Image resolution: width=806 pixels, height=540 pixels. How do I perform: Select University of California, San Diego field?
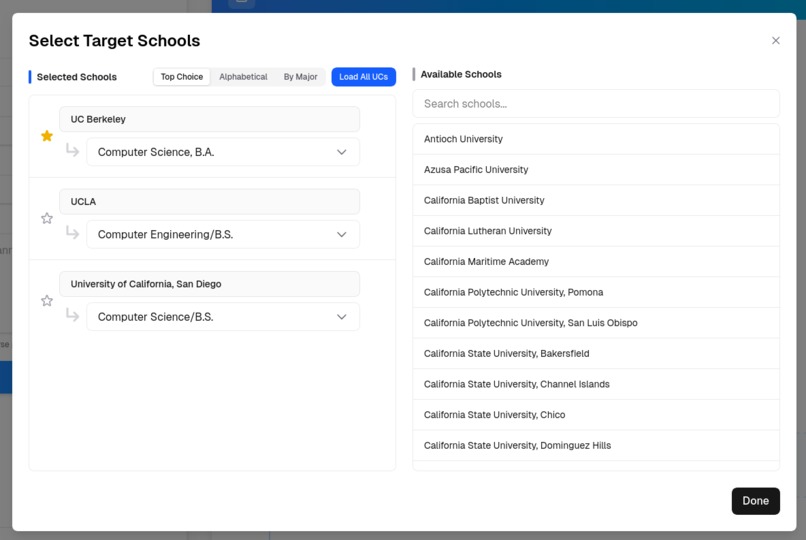coord(210,284)
